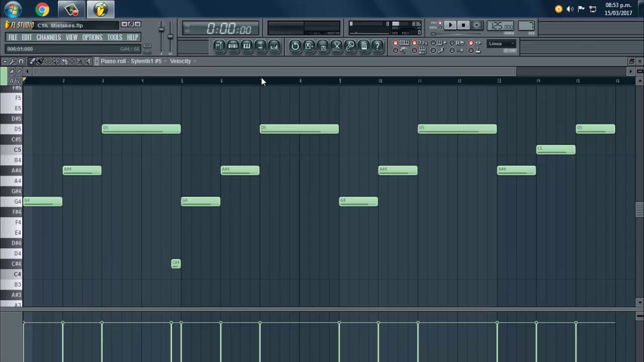The width and height of the screenshot is (644, 362).
Task: Open Piano roll - Sylenth1 #5 target dropdown
Action: [x=134, y=61]
